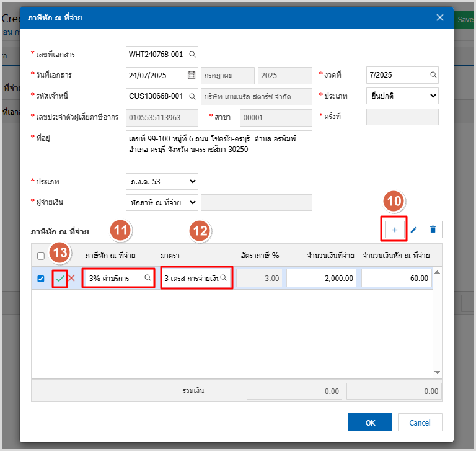Expand the ภ.ง.ด. 53 type dropdown
Image resolution: width=476 pixels, height=451 pixels.
click(161, 182)
